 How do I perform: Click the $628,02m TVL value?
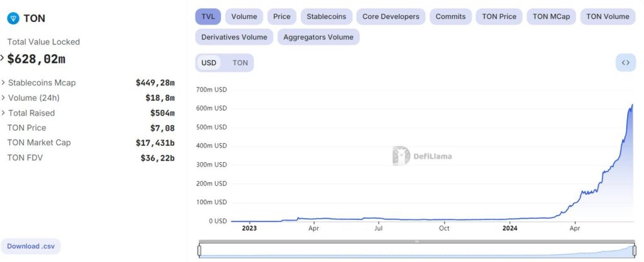coord(36,58)
